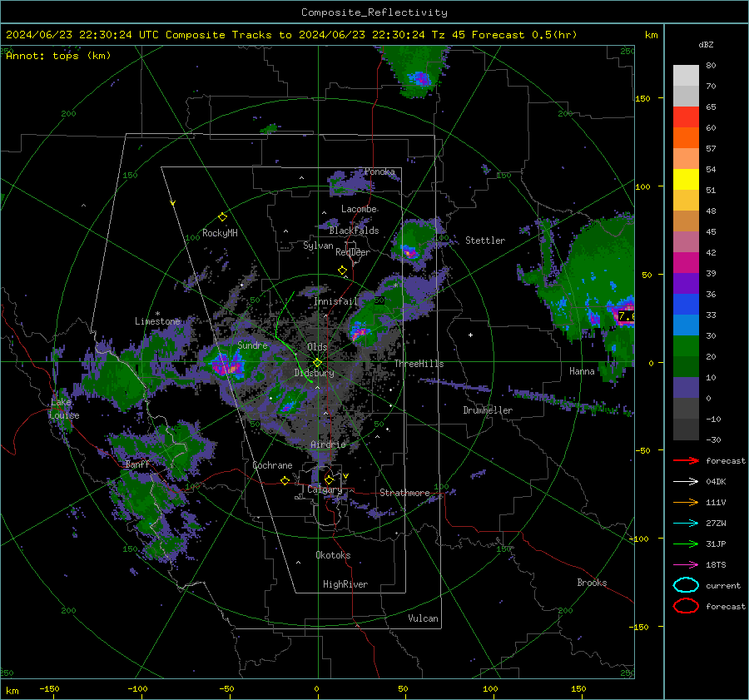Image resolution: width=749 pixels, height=700 pixels.
Task: Pick the cyan 27ZW arrow legend icon
Action: point(686,524)
